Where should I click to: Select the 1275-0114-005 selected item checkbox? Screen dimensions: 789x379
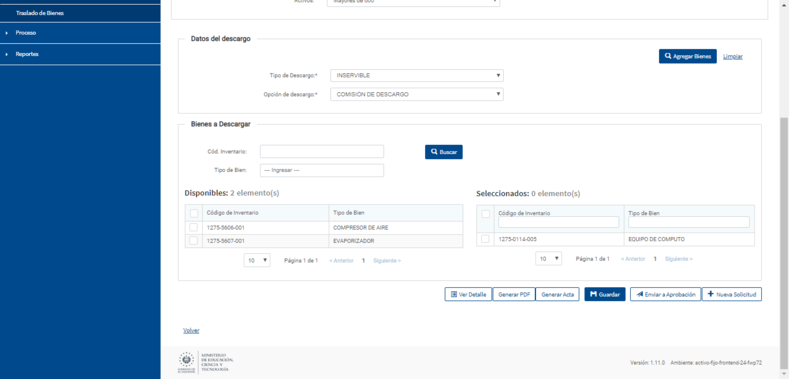point(485,239)
